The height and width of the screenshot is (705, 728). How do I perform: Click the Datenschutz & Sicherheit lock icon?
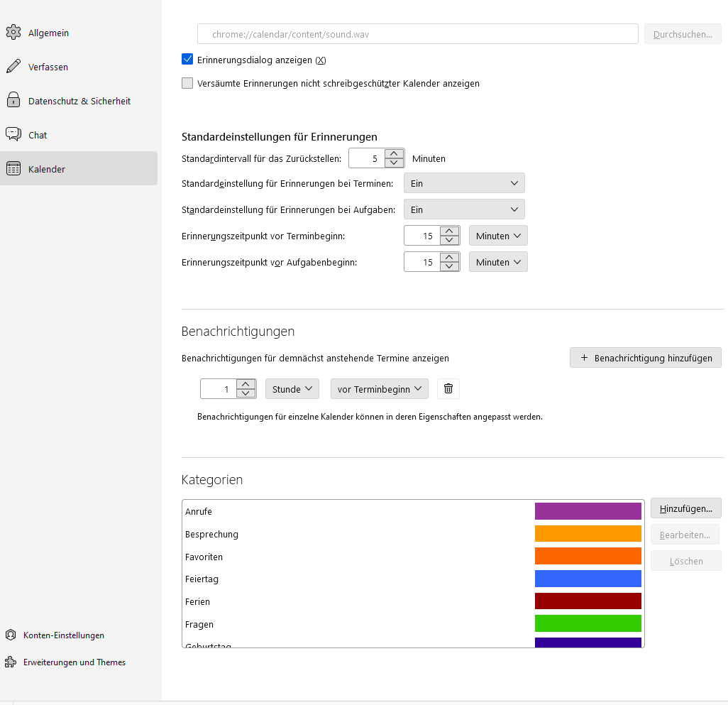13,101
